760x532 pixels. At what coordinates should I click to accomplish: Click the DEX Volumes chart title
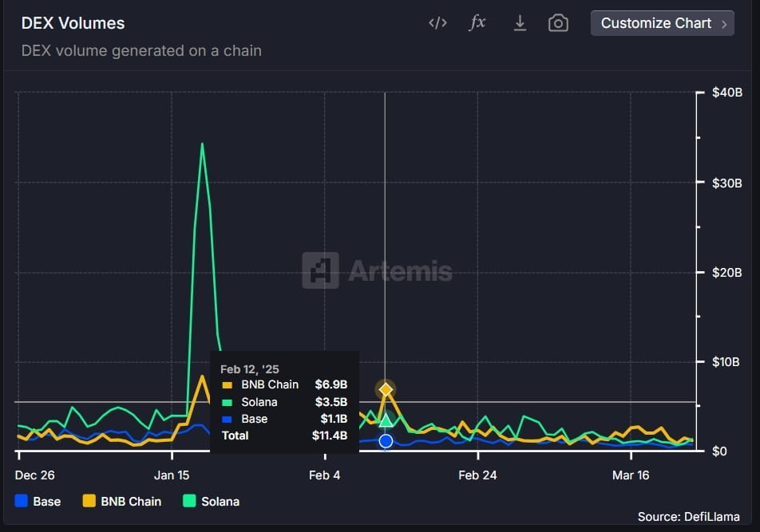click(x=73, y=23)
